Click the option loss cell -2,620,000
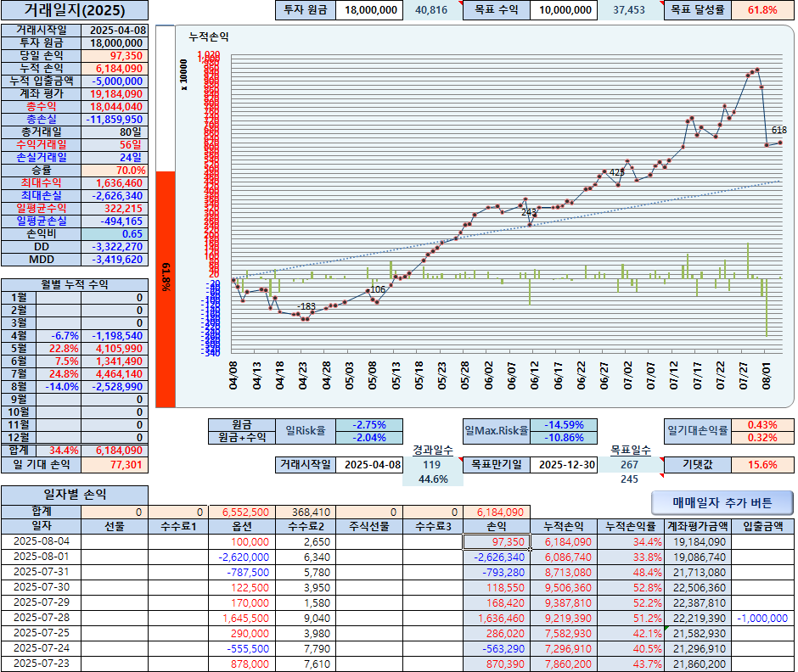The height and width of the screenshot is (672, 798). coord(242,557)
